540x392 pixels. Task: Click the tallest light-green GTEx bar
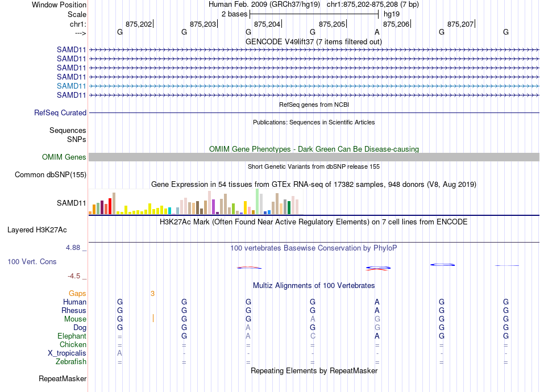click(x=257, y=202)
